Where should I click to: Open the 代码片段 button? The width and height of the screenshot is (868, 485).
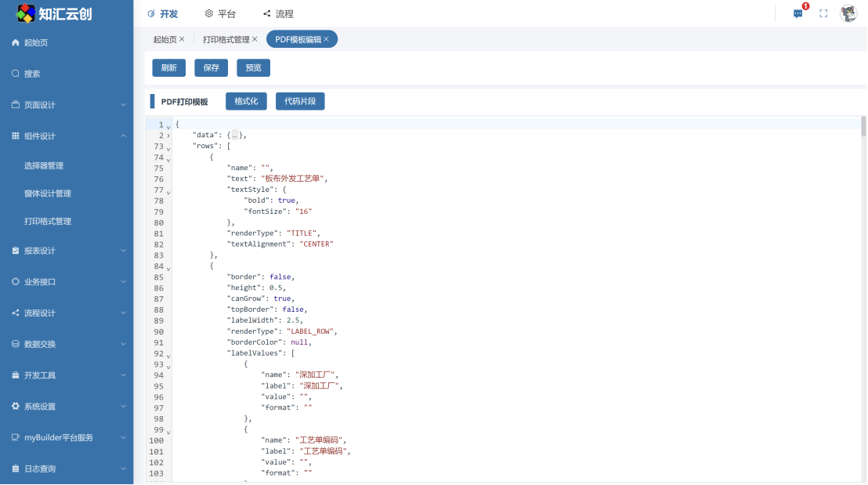point(300,101)
